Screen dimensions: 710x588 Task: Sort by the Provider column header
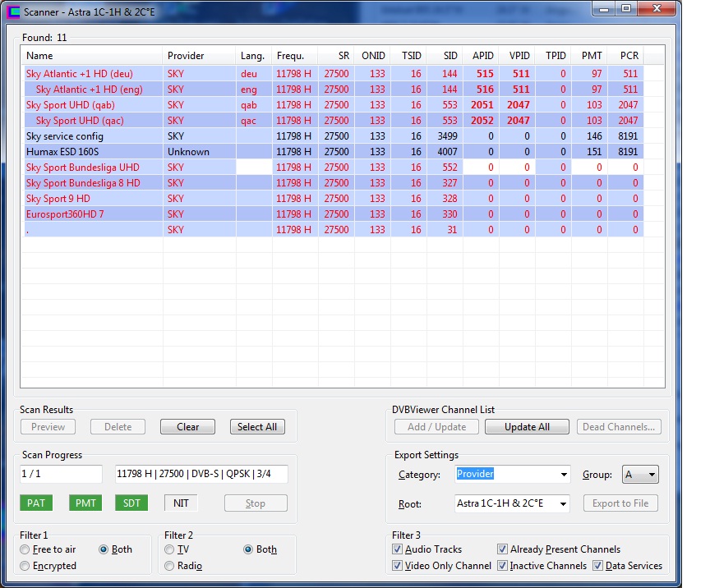click(x=199, y=56)
